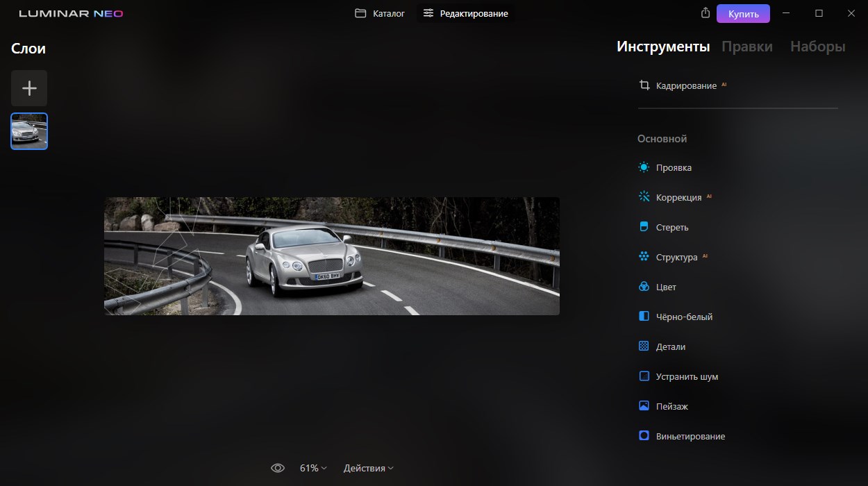This screenshot has height=486, width=868.
Task: Click the car photo on the canvas
Action: click(x=332, y=256)
